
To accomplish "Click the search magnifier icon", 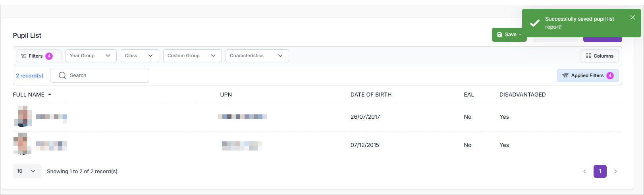I will point(62,75).
